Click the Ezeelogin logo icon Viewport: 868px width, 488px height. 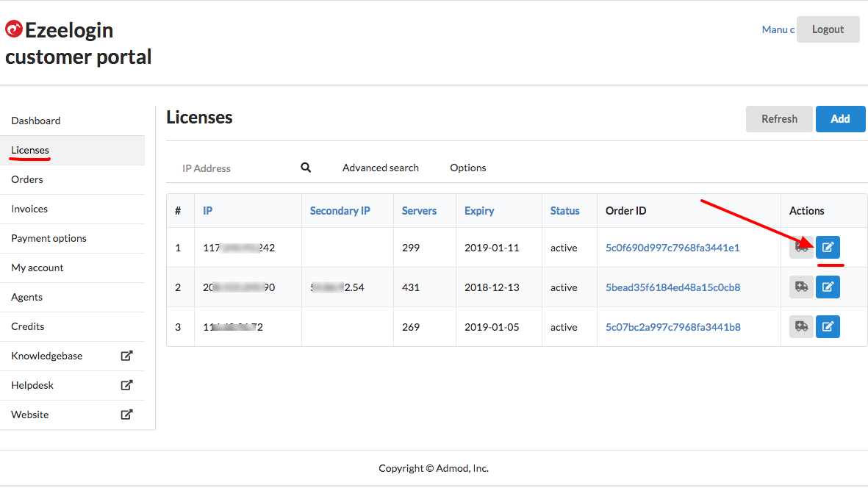[14, 29]
